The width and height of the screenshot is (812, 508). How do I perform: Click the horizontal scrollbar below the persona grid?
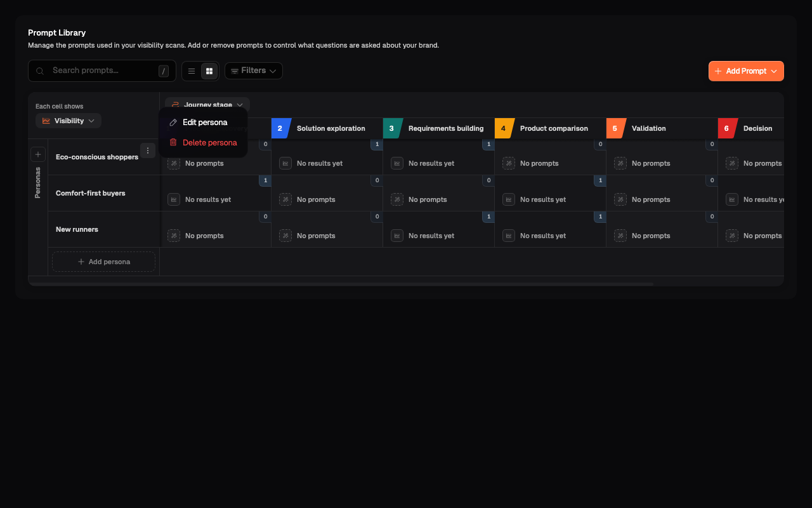(341, 284)
